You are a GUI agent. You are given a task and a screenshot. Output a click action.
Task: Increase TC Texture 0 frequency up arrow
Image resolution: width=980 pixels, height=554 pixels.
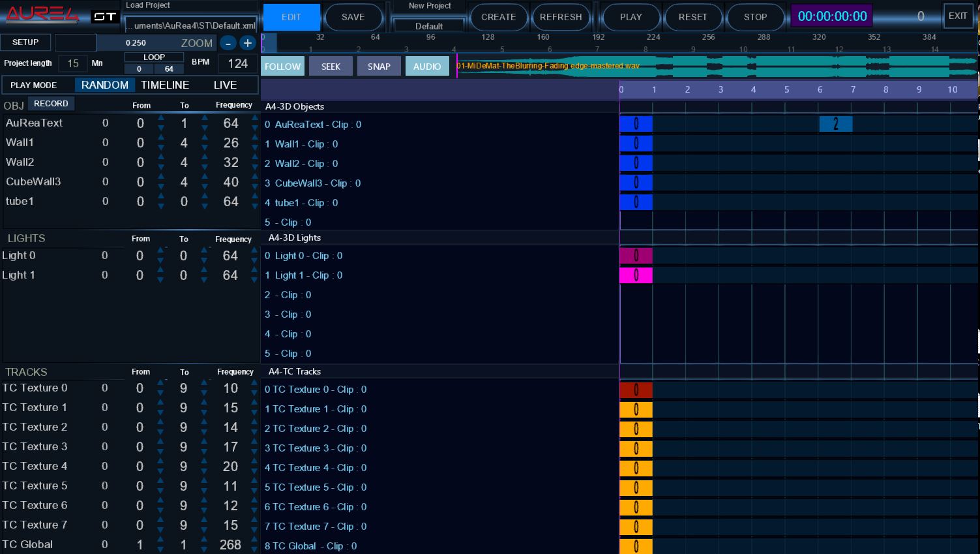pos(254,383)
